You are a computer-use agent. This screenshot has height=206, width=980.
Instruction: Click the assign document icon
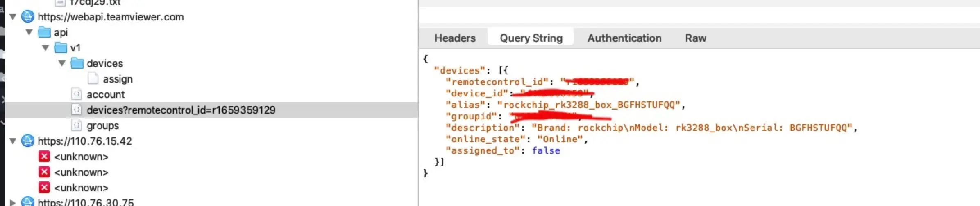(93, 78)
